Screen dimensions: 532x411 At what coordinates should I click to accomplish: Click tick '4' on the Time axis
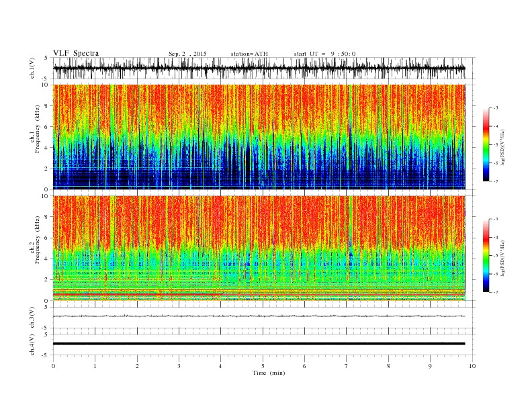coord(221,366)
